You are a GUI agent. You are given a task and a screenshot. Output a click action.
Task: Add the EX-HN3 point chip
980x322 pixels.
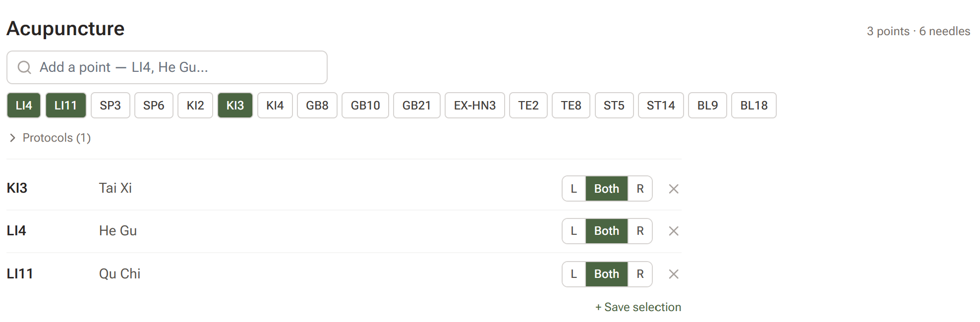point(474,106)
